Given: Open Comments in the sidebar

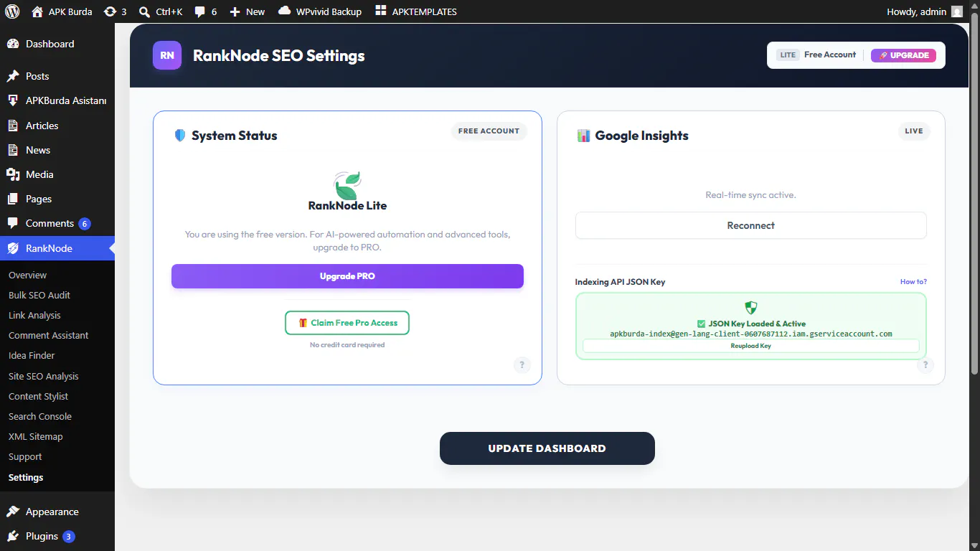Looking at the screenshot, I should click(x=57, y=223).
